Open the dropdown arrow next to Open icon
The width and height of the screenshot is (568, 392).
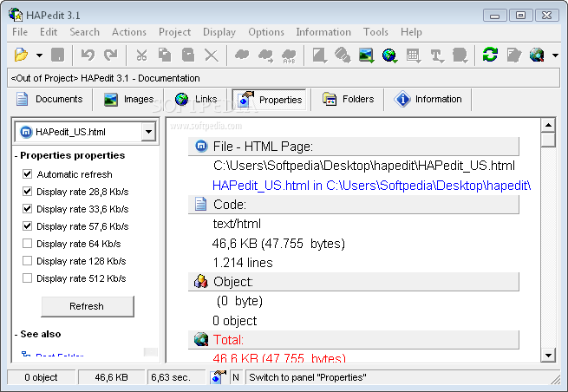(39, 56)
